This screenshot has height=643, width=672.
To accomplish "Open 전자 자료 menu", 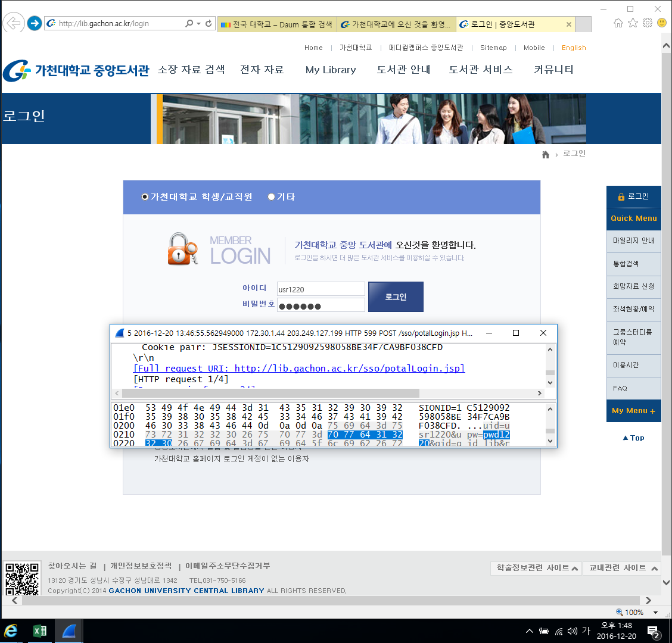I will tap(262, 70).
